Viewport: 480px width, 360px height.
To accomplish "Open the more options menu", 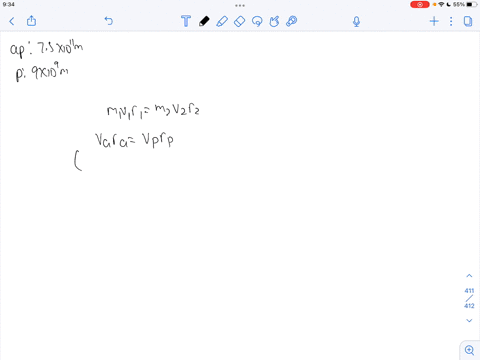I will 451,21.
